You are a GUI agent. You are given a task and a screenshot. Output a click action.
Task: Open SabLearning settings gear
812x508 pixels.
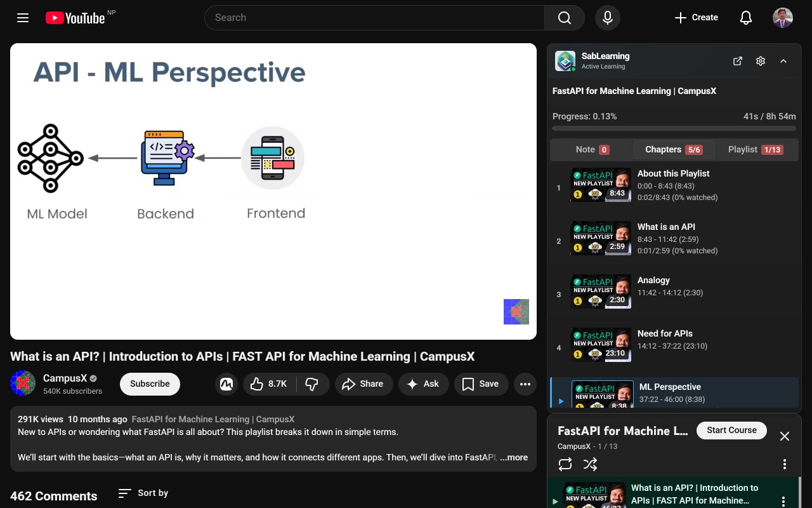761,61
